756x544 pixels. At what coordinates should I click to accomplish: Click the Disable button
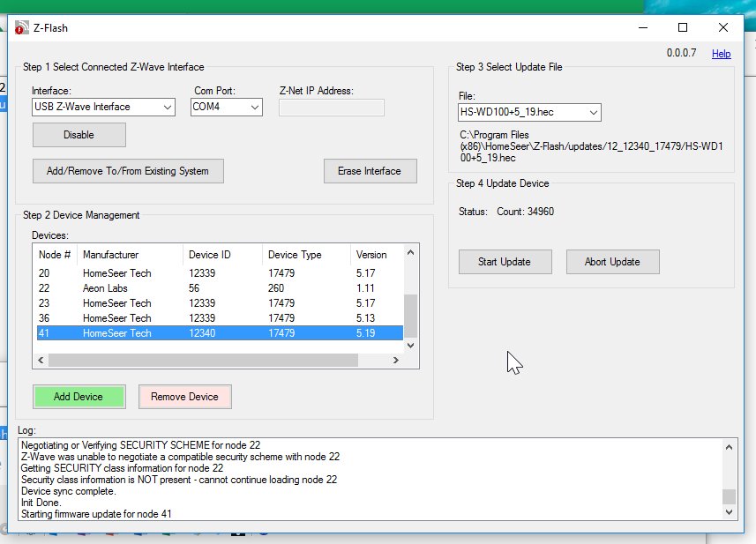pyautogui.click(x=79, y=135)
